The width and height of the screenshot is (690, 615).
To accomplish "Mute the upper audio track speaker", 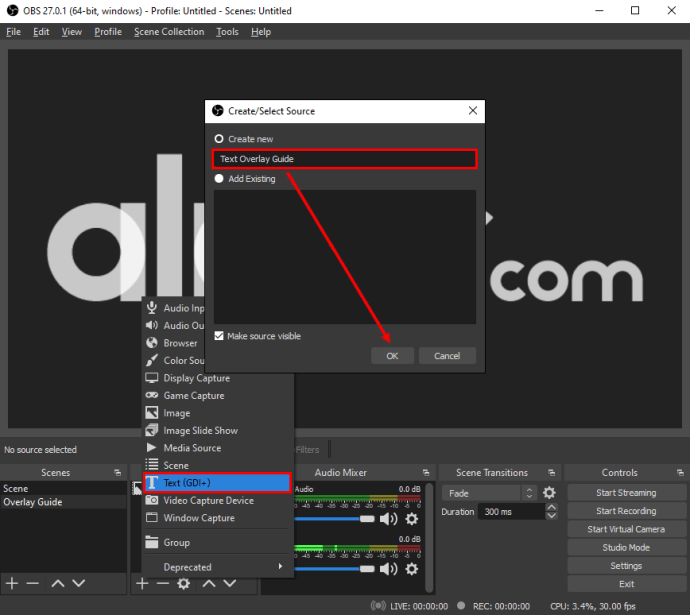I will [388, 519].
